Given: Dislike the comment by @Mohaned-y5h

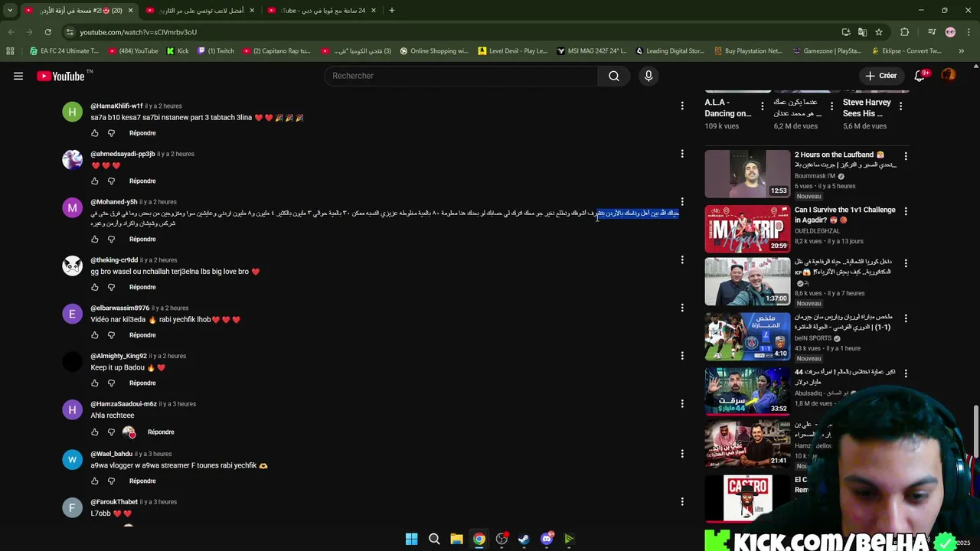Looking at the screenshot, I should pyautogui.click(x=111, y=240).
